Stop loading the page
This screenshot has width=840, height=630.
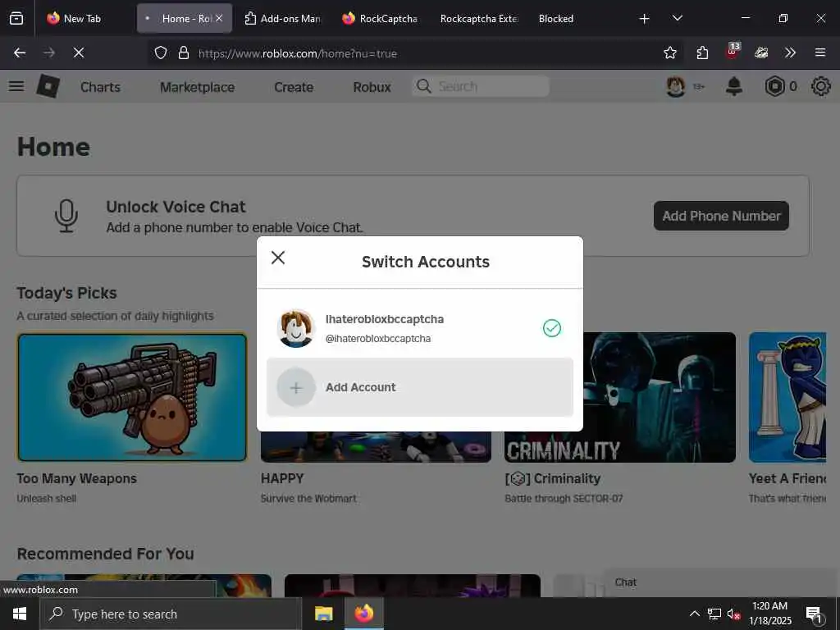click(x=79, y=52)
